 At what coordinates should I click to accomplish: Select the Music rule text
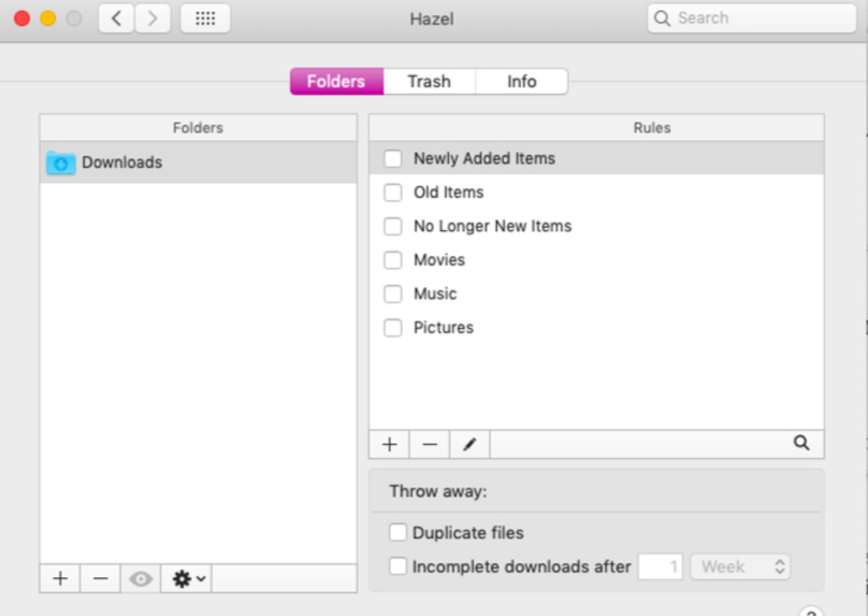pyautogui.click(x=435, y=294)
